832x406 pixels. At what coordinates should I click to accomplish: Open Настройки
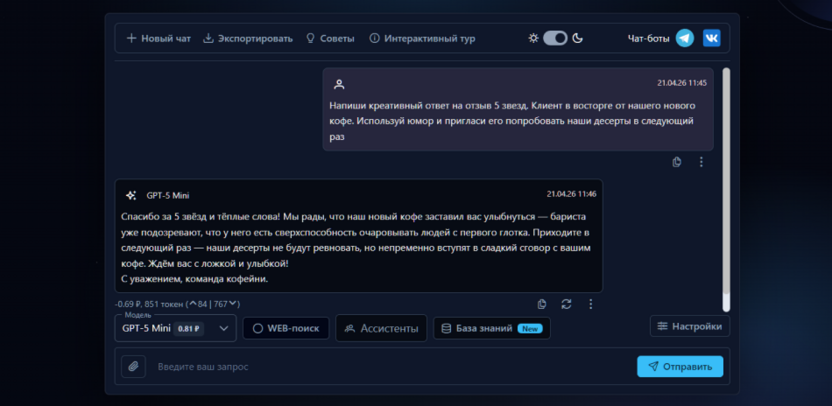(690, 326)
